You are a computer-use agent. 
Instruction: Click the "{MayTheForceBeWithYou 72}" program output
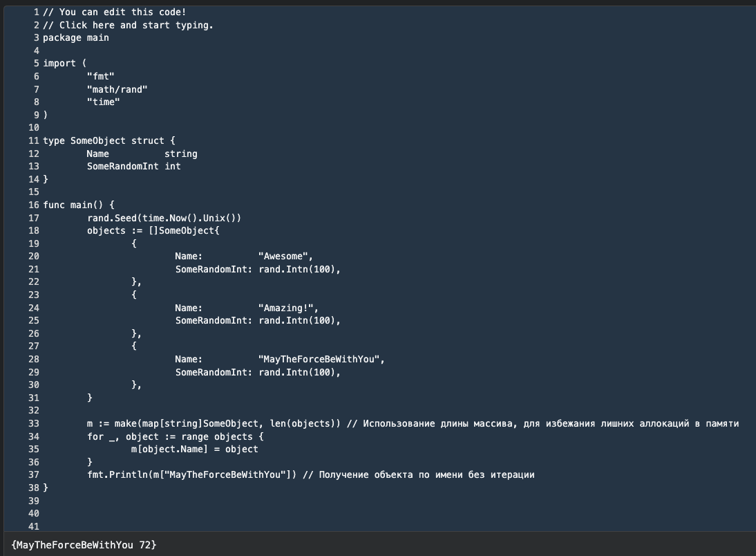tap(84, 545)
